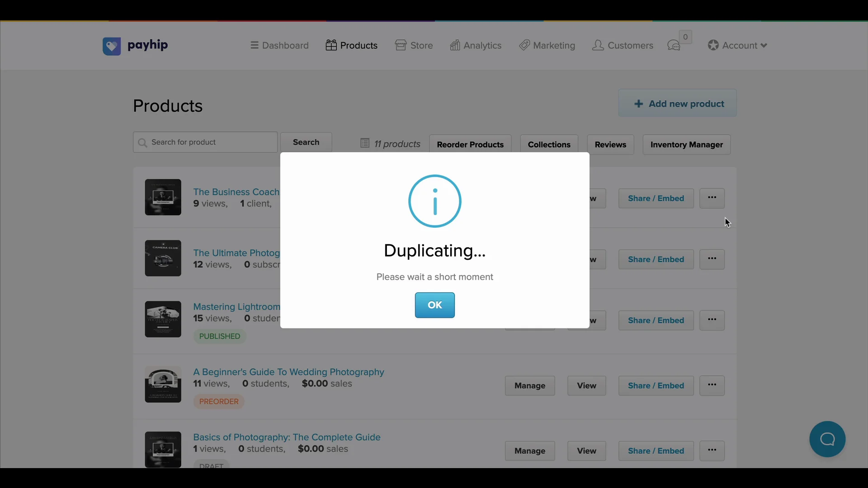
Task: Select Inventory Manager tab
Action: pyautogui.click(x=687, y=145)
